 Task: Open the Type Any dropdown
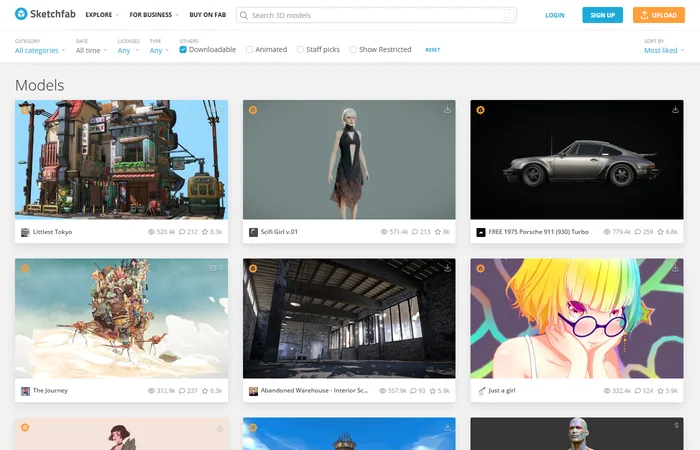(159, 50)
